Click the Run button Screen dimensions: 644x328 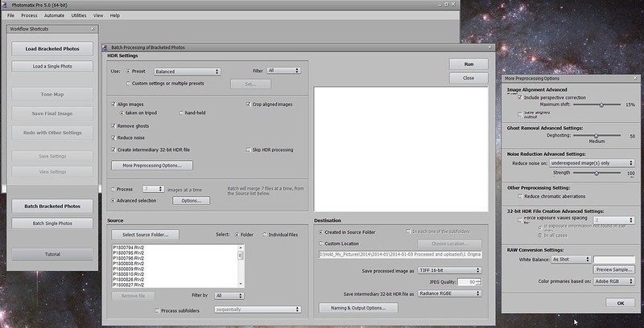coord(469,64)
